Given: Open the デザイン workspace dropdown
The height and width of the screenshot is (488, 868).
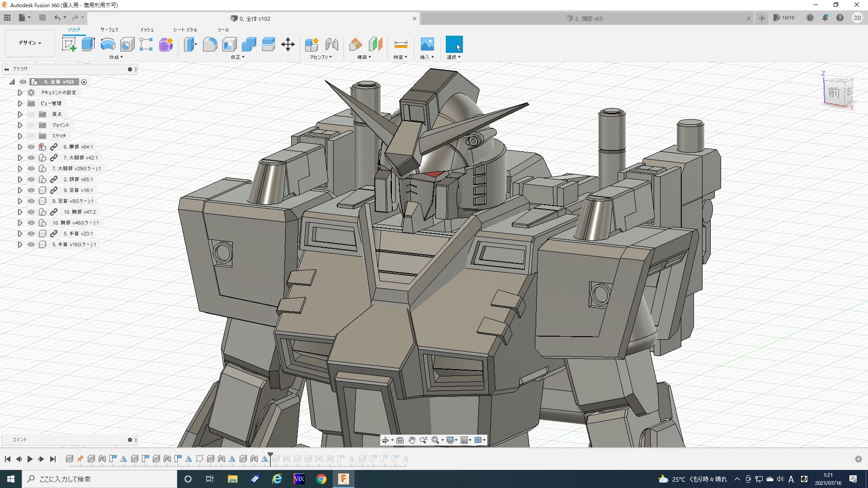Looking at the screenshot, I should [30, 43].
